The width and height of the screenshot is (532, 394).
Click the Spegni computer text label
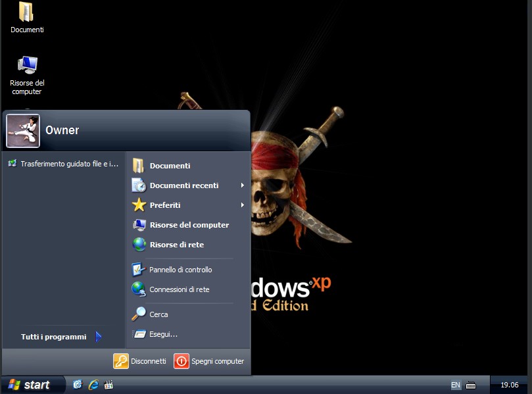[218, 361]
